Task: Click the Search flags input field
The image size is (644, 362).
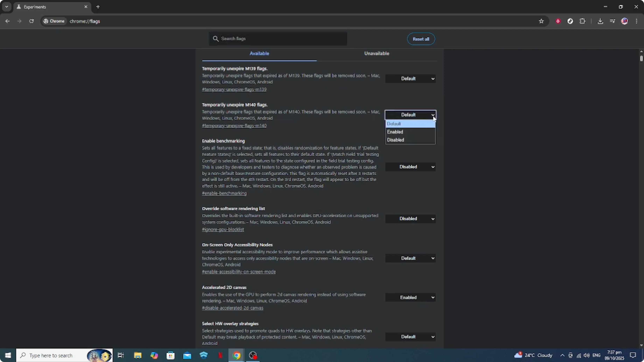Action: pos(278,39)
